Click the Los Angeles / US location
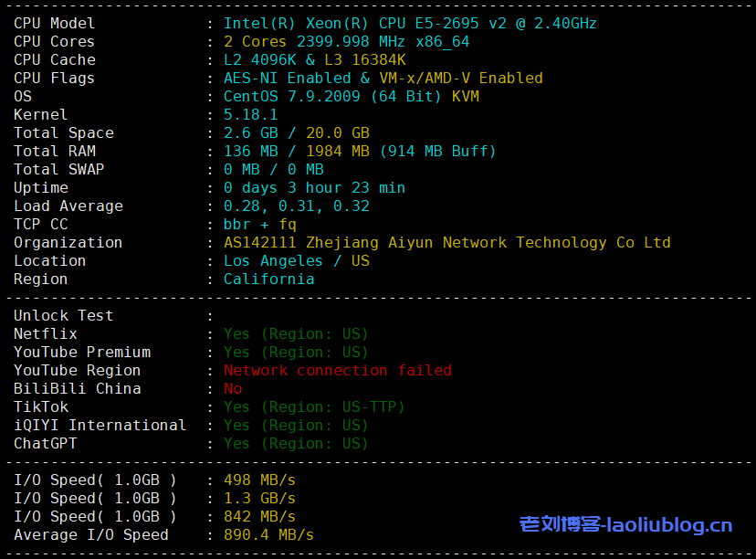The image size is (756, 559). coord(296,261)
